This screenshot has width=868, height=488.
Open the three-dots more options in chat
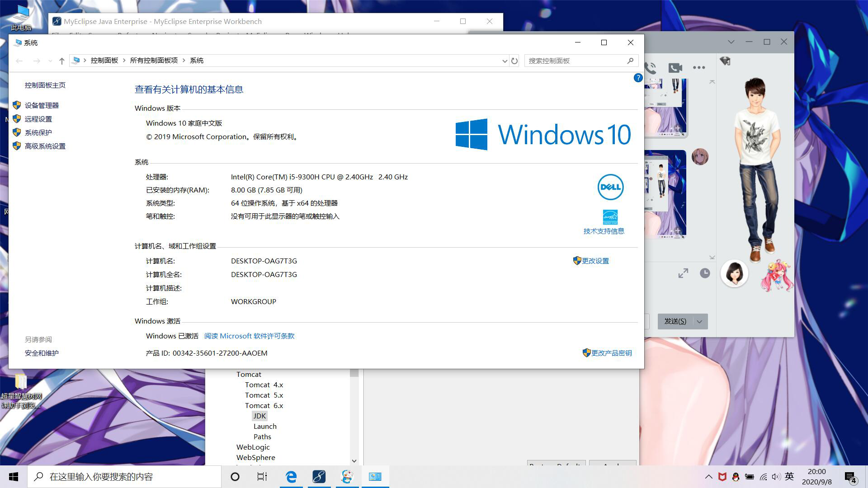click(x=699, y=68)
